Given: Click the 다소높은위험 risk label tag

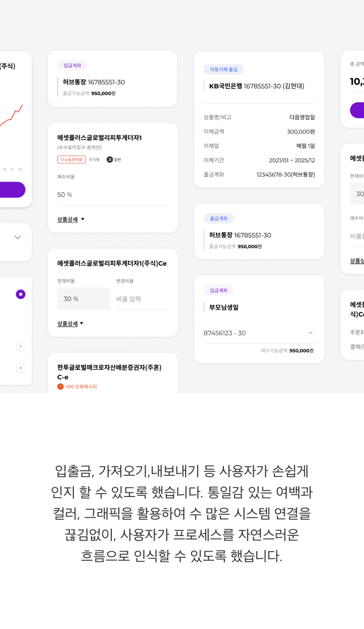Looking at the screenshot, I should (71, 159).
